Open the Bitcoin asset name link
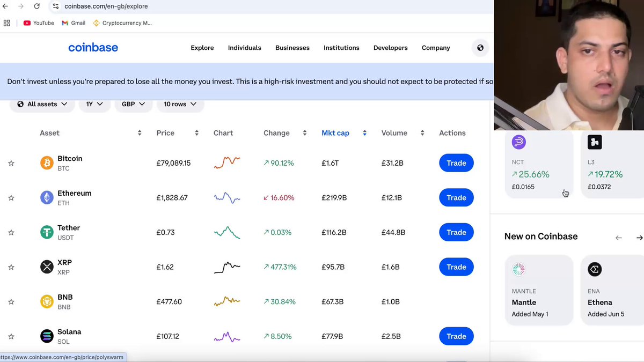644x362 pixels. tap(70, 159)
